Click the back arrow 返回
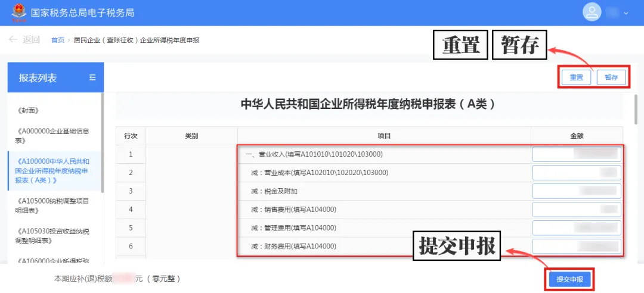 [x=24, y=40]
